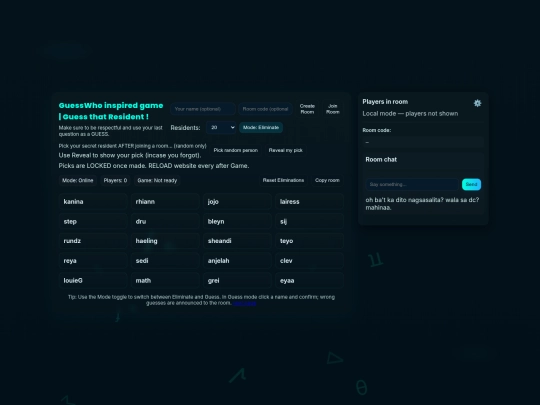
Task: Eliminate resident dru
Action: (165, 221)
